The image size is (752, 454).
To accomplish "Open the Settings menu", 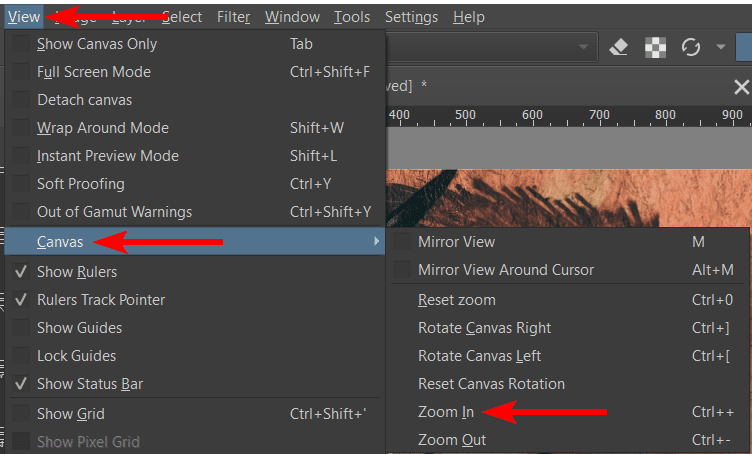I will 411,17.
